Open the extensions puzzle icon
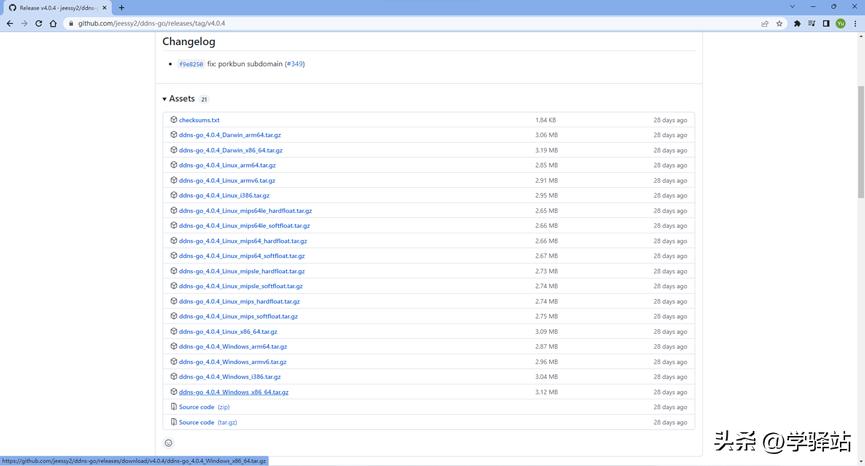Image resolution: width=865 pixels, height=466 pixels. (x=797, y=23)
